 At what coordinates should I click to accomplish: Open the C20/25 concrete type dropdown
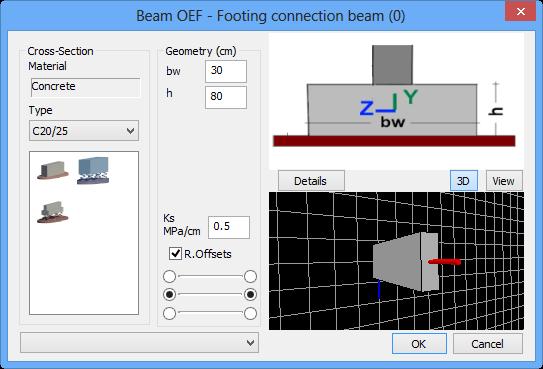[x=84, y=131]
